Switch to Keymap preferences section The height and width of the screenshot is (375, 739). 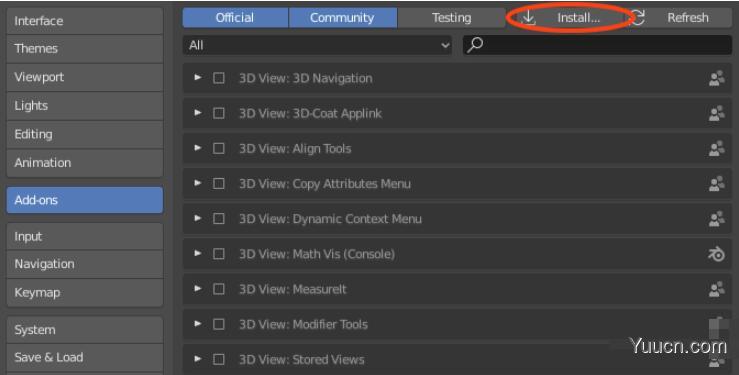(85, 293)
